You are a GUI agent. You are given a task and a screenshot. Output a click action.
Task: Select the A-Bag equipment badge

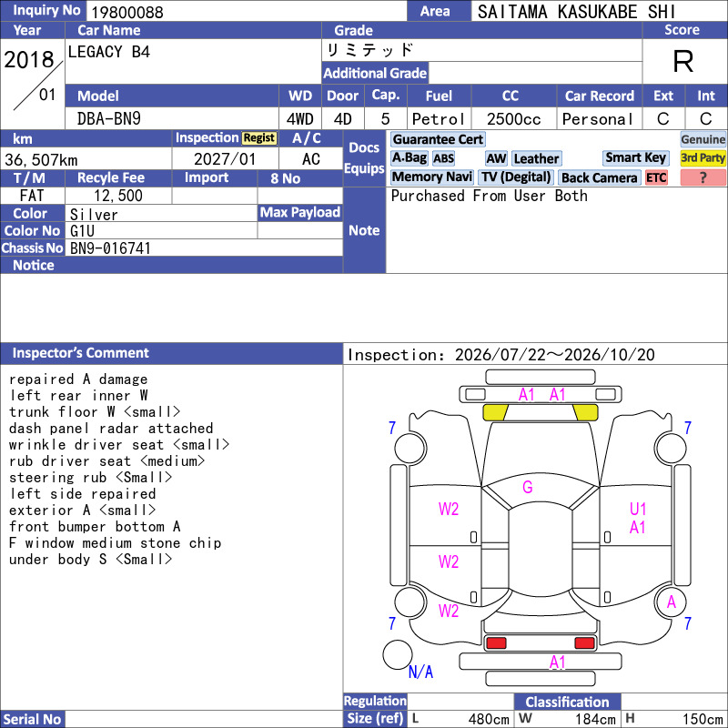click(409, 158)
